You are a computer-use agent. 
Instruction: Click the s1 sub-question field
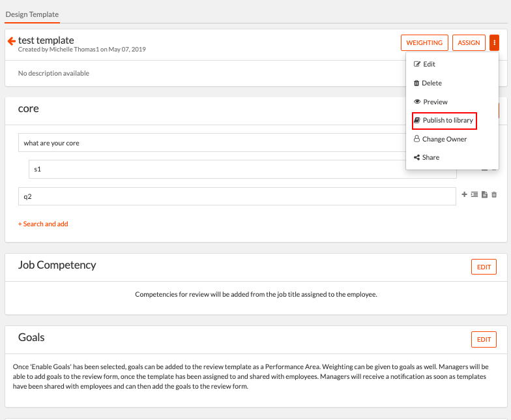[x=242, y=170]
